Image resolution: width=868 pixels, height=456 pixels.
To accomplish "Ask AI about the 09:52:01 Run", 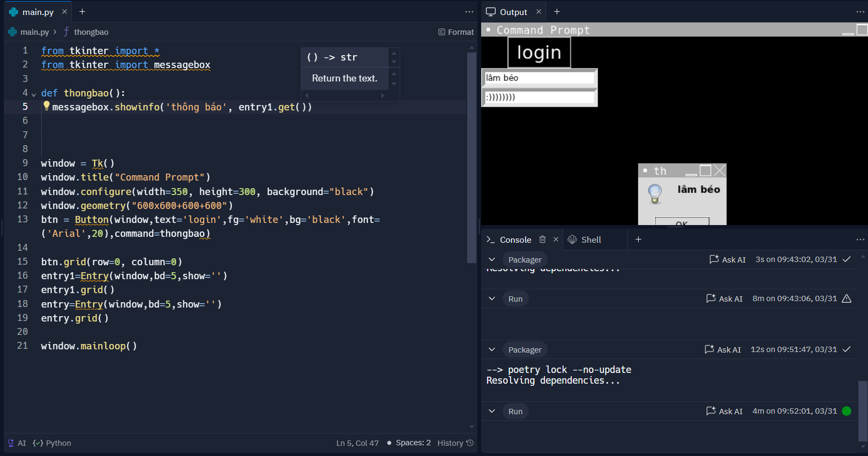I will click(x=724, y=411).
